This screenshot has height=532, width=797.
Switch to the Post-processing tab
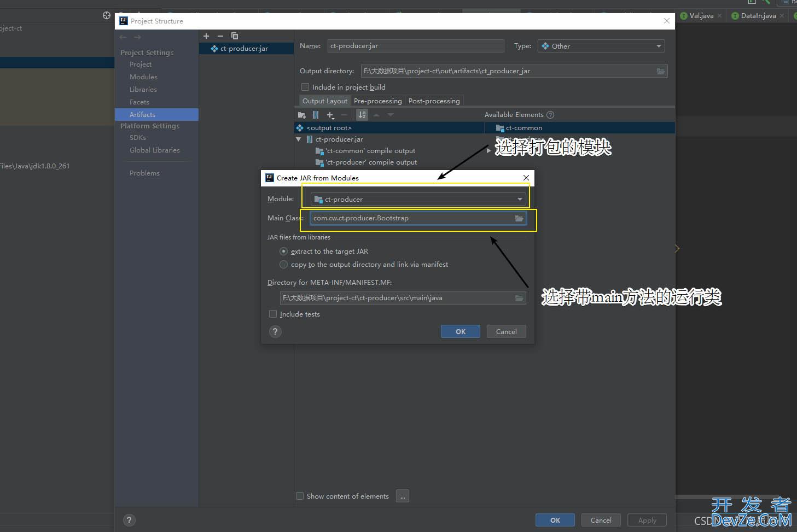coord(434,101)
